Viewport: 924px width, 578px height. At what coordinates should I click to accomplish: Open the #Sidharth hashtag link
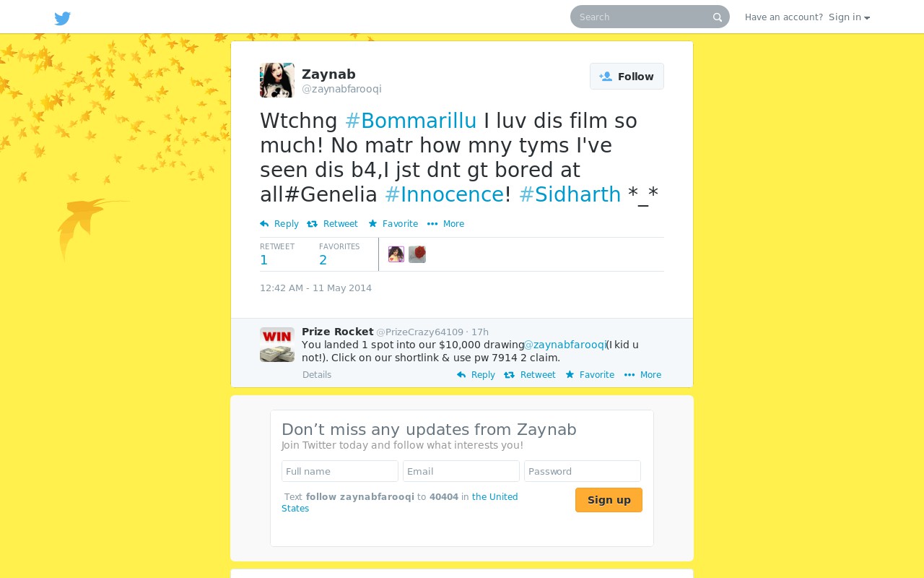[570, 194]
